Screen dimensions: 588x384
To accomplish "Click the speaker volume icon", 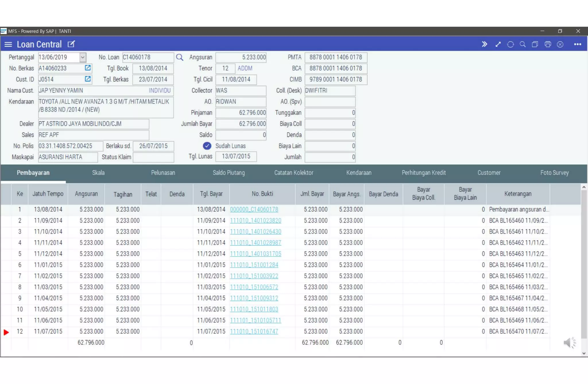I will (x=569, y=342).
